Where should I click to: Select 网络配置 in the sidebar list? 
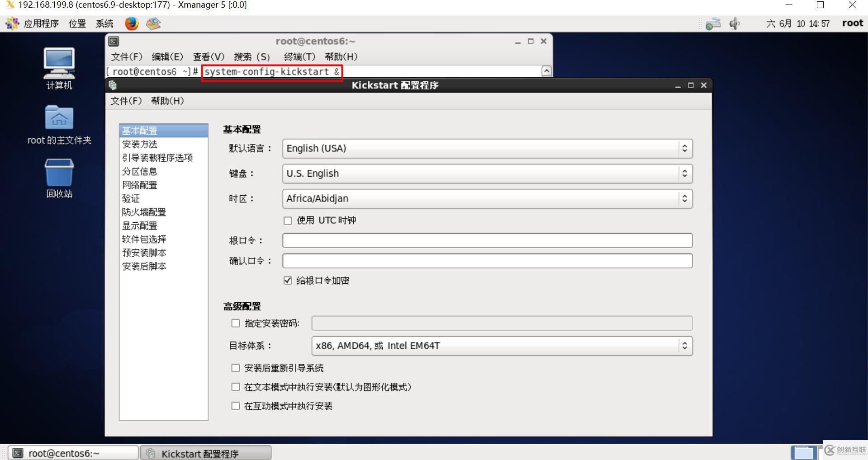[140, 185]
